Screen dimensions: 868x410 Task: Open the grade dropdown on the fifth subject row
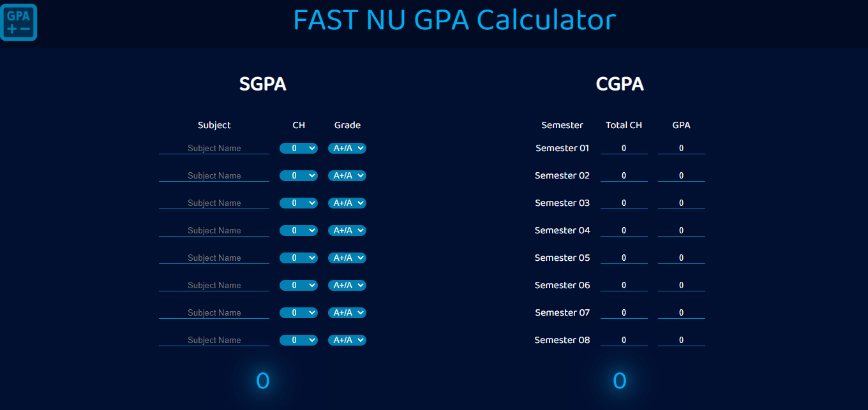point(347,258)
